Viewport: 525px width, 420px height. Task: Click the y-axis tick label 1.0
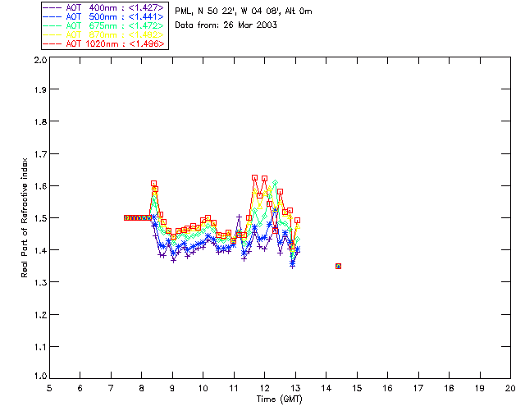[x=40, y=376]
